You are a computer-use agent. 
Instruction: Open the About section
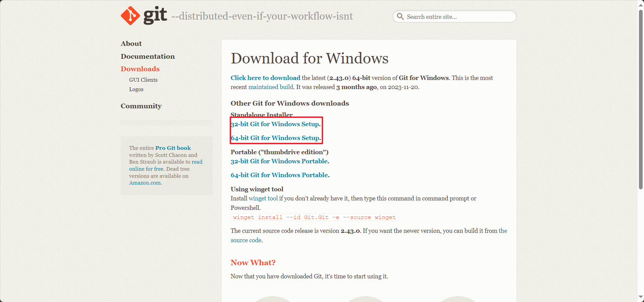click(131, 44)
